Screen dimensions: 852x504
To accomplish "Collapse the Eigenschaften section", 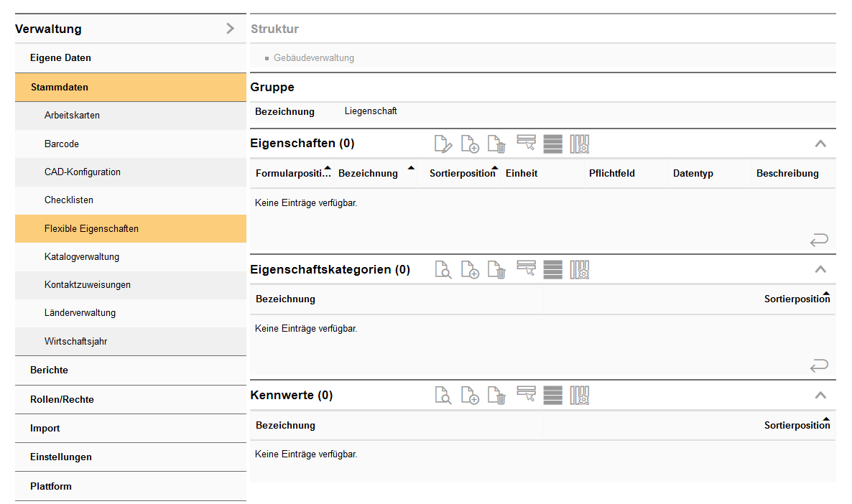I will [x=820, y=144].
